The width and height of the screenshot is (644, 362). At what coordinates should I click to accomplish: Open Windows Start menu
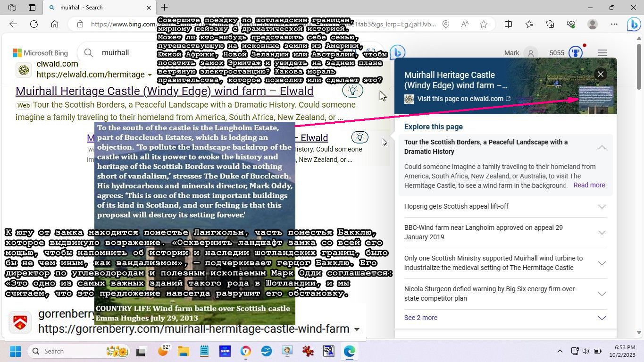pyautogui.click(x=15, y=351)
